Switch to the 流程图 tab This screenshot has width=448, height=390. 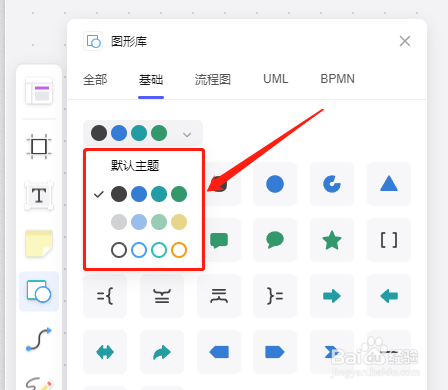213,80
